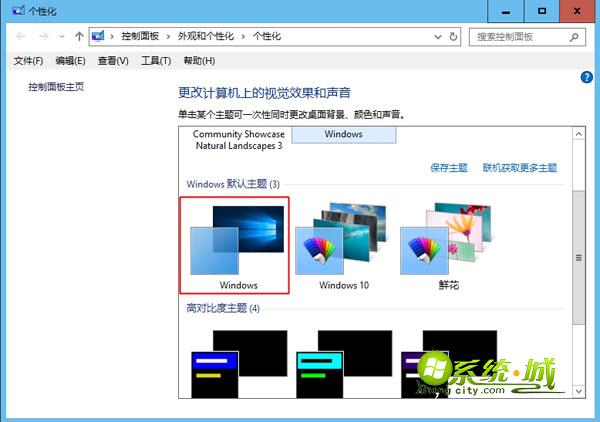Click the search magnifier icon
Image resolution: width=600 pixels, height=422 pixels.
pos(574,37)
